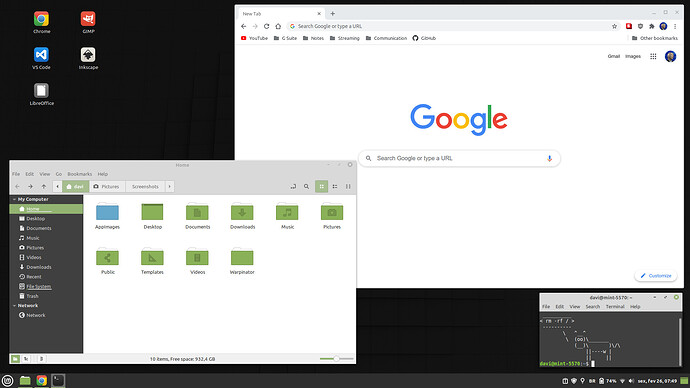
Task: Open Other bookmarks folder
Action: (655, 38)
